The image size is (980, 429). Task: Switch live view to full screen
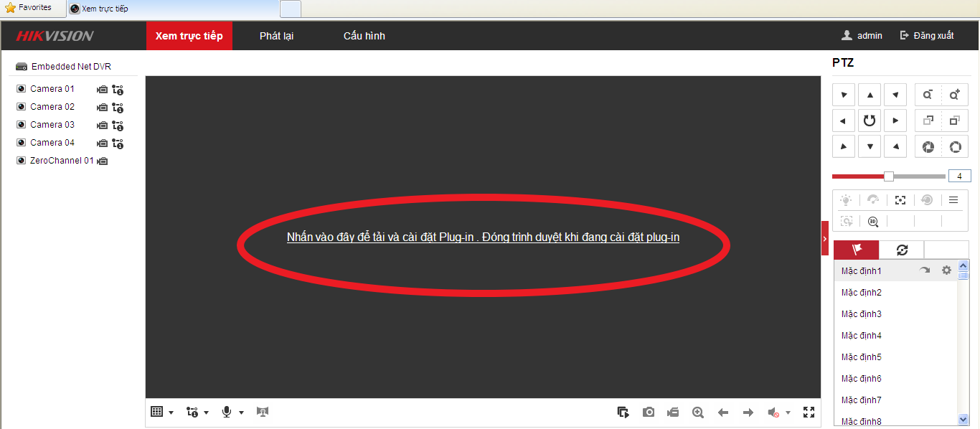[x=809, y=412]
